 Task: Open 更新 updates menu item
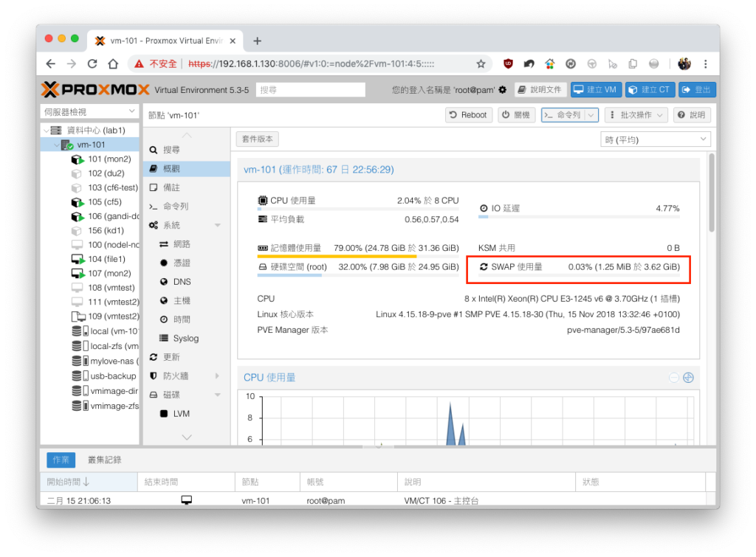187,357
